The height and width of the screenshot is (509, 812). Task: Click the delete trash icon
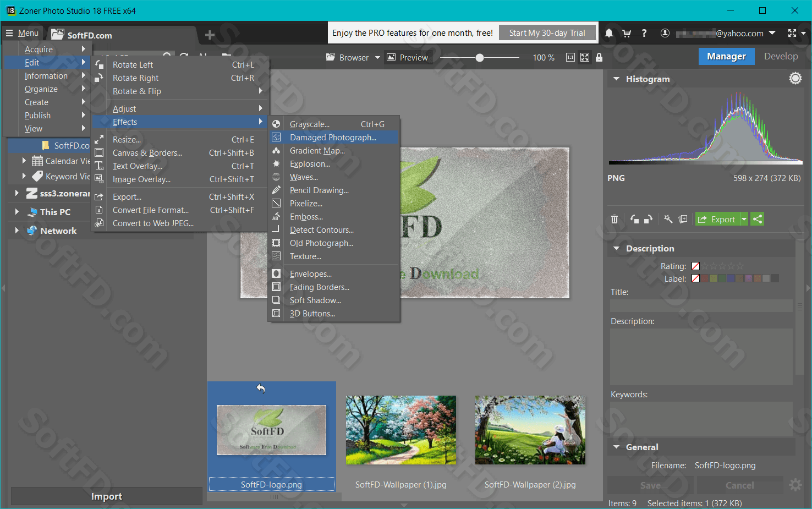click(615, 219)
